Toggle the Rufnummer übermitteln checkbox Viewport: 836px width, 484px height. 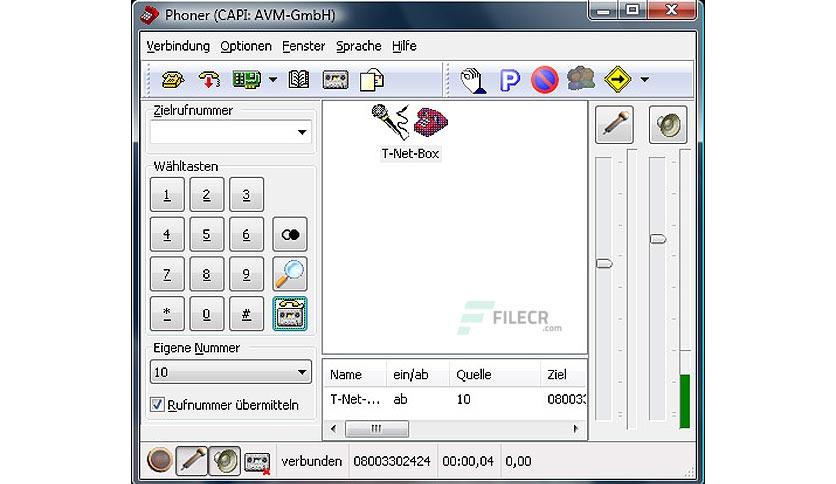[157, 405]
